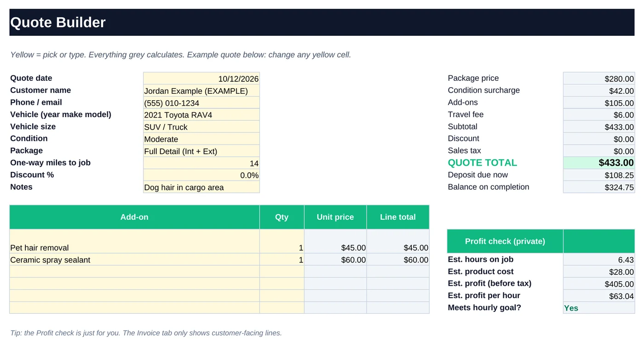Click the Quote Builder title banner

[322, 22]
